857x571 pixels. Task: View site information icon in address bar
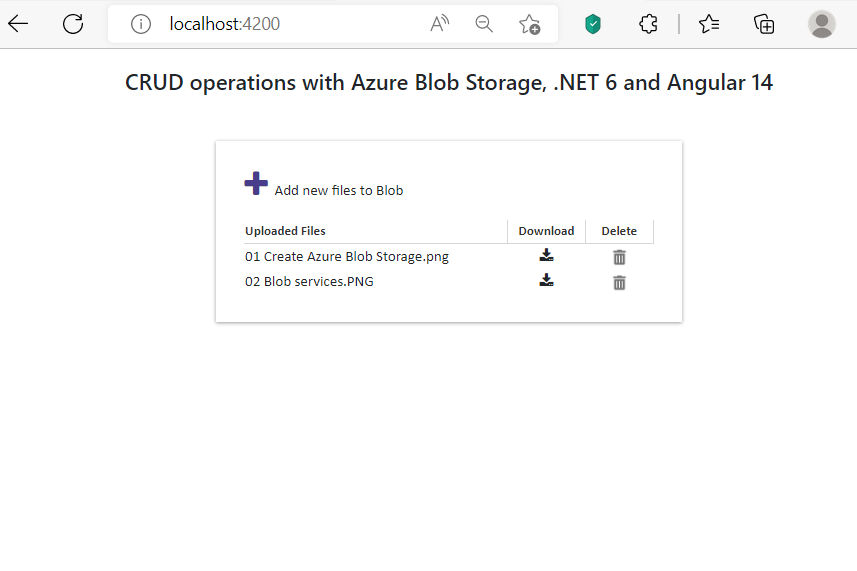coord(141,24)
